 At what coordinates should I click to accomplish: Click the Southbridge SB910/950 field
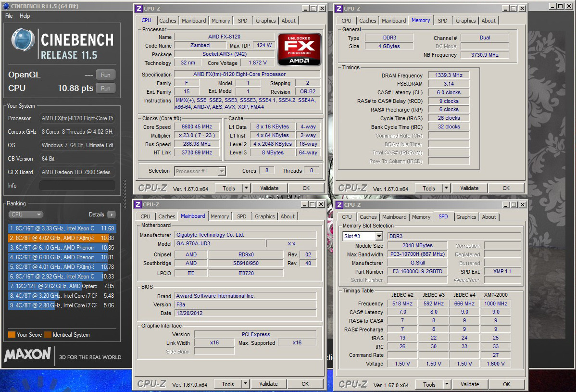click(x=246, y=263)
